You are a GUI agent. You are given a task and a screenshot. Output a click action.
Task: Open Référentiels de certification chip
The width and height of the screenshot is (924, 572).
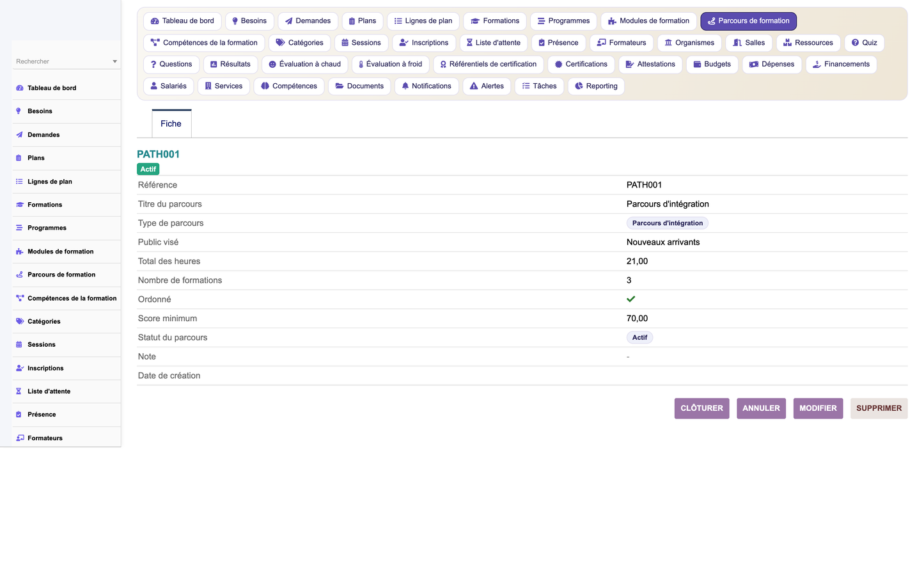click(x=489, y=64)
